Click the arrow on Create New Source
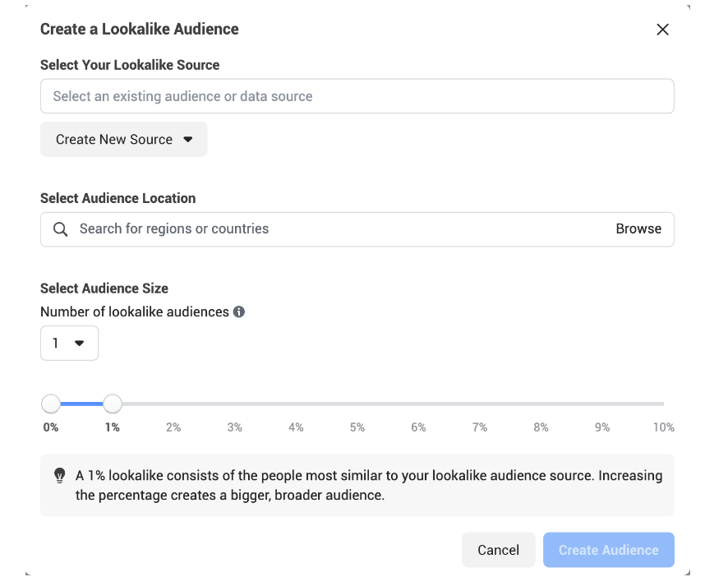The height and width of the screenshot is (577, 728). point(188,140)
